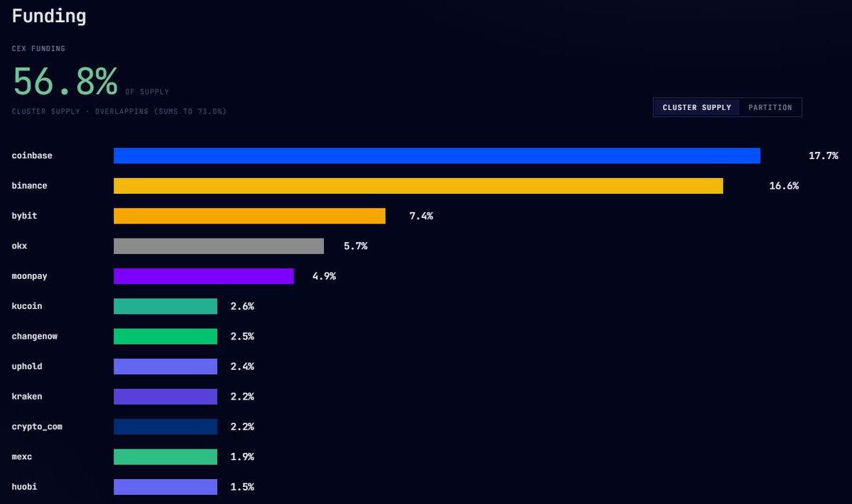The height and width of the screenshot is (504, 852).
Task: Select the teal kucoin bar
Action: pos(165,306)
